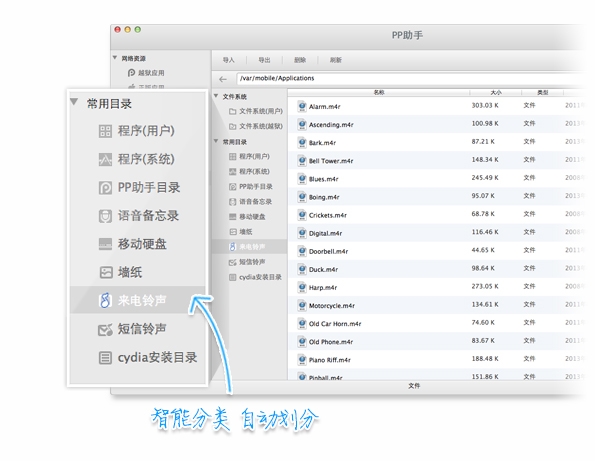Select the Old Car Horn.m4r file name

click(335, 324)
